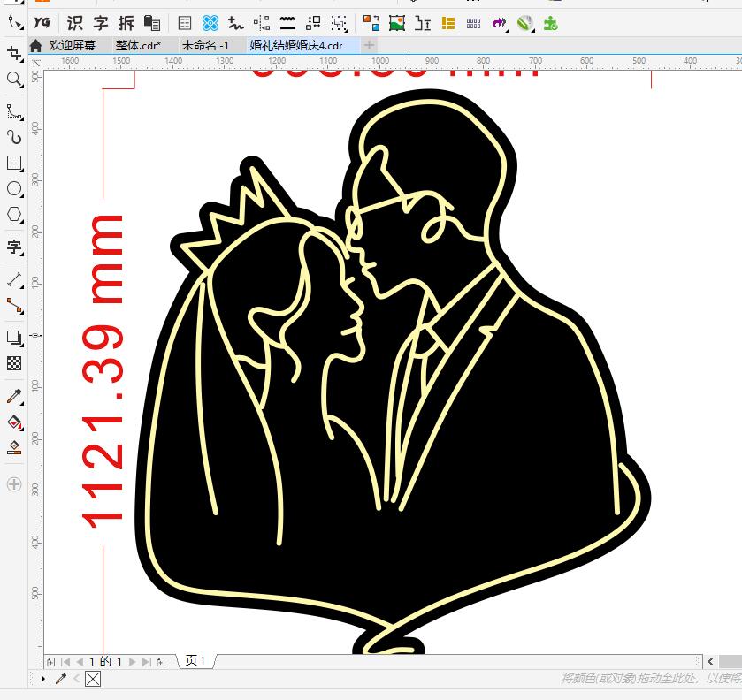742x700 pixels.
Task: Activate the Polygon tool
Action: 14,215
